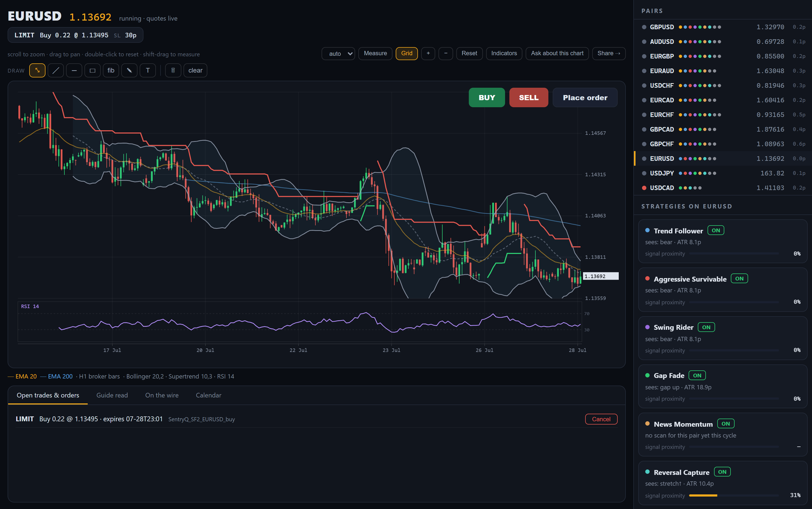Select the text annotation tool
The height and width of the screenshot is (509, 812).
point(148,70)
